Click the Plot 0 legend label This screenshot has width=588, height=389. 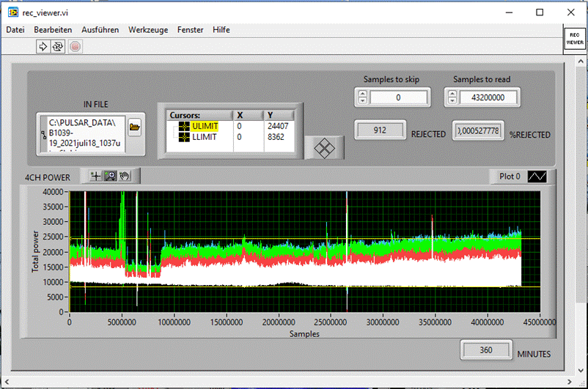click(x=510, y=176)
